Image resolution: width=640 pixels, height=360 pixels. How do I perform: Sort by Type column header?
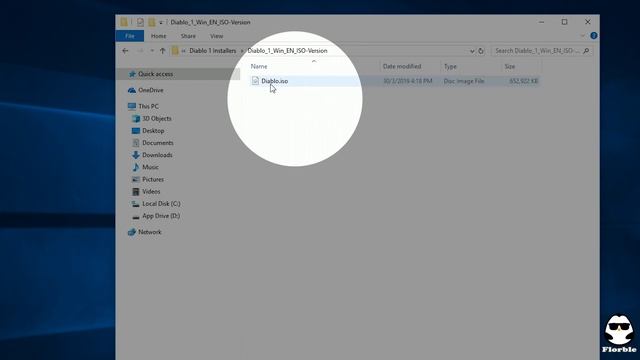tap(450, 66)
